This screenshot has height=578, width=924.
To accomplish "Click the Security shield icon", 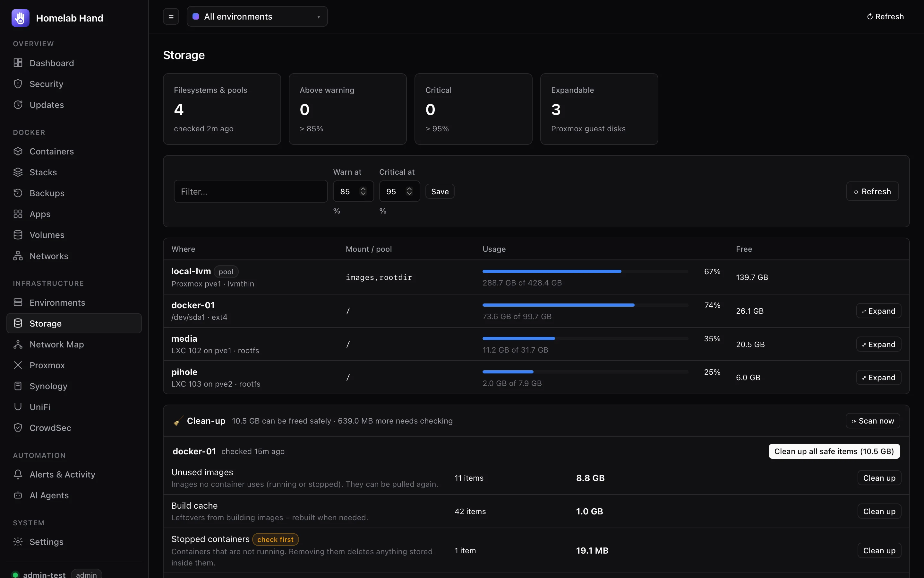I will click(x=18, y=84).
